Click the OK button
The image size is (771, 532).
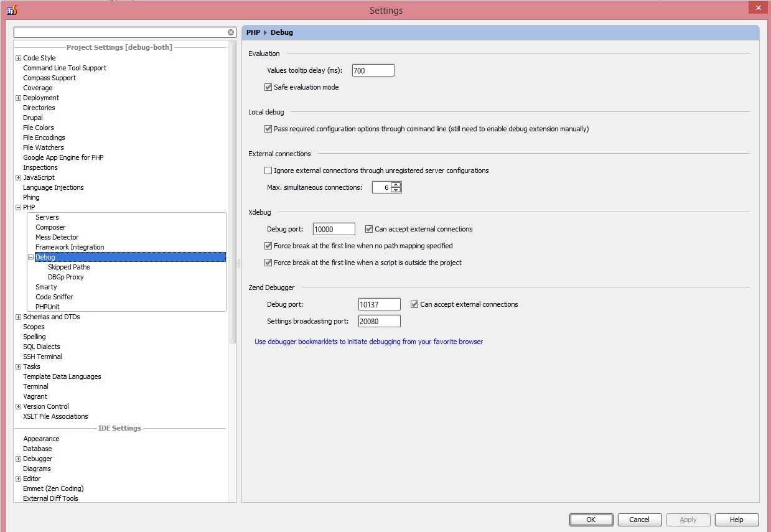pos(591,520)
